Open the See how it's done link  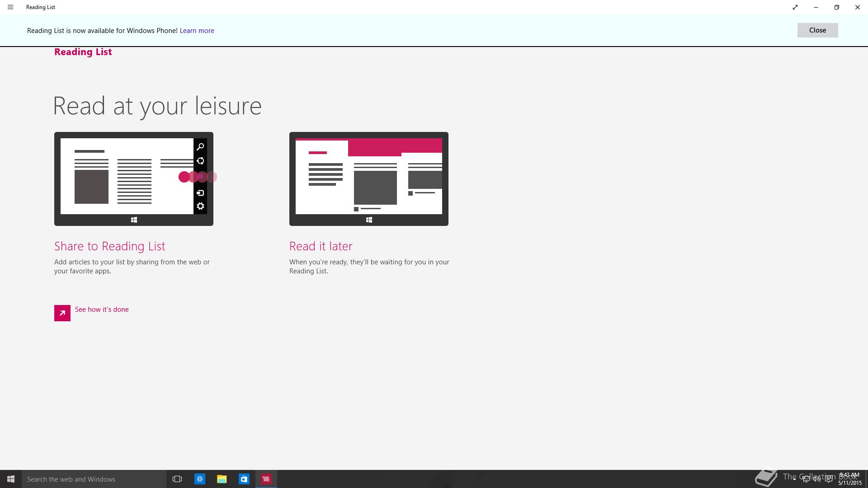[102, 310]
